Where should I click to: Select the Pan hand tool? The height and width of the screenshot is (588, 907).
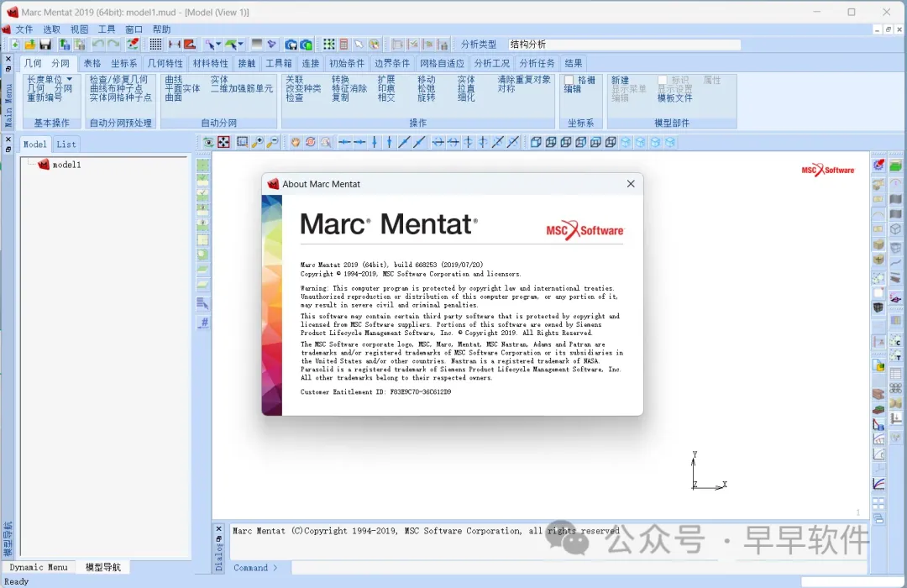pyautogui.click(x=296, y=142)
